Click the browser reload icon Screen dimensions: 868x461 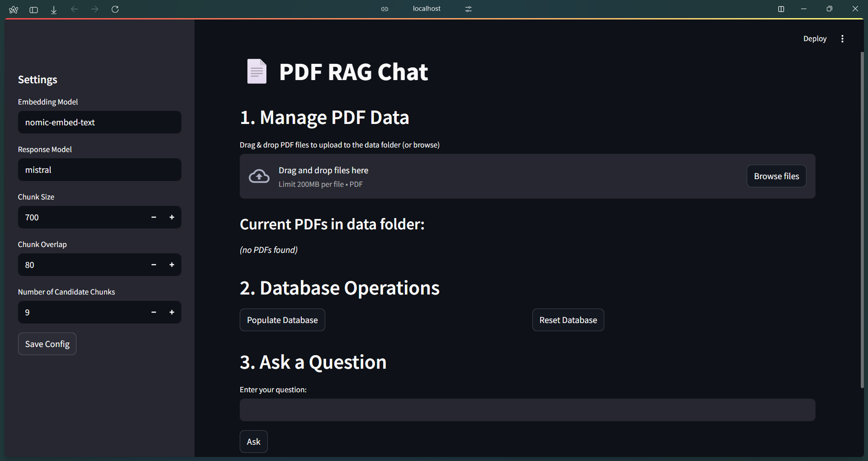coord(115,9)
